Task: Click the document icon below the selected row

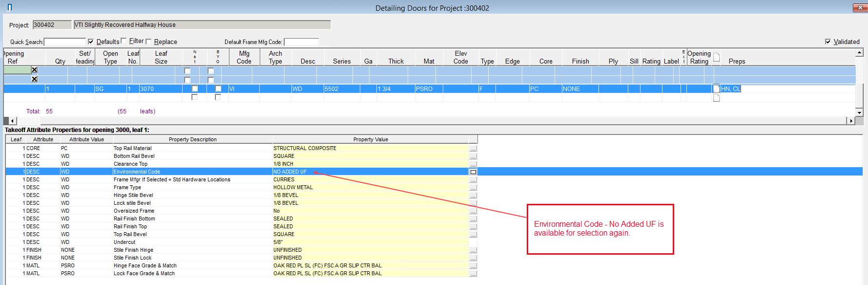Action: pos(716,98)
